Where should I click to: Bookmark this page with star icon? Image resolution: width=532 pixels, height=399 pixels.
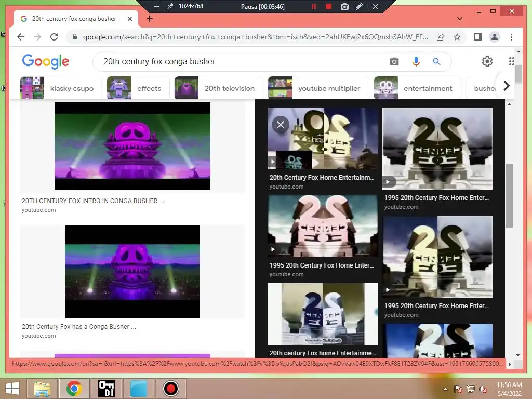pyautogui.click(x=457, y=37)
